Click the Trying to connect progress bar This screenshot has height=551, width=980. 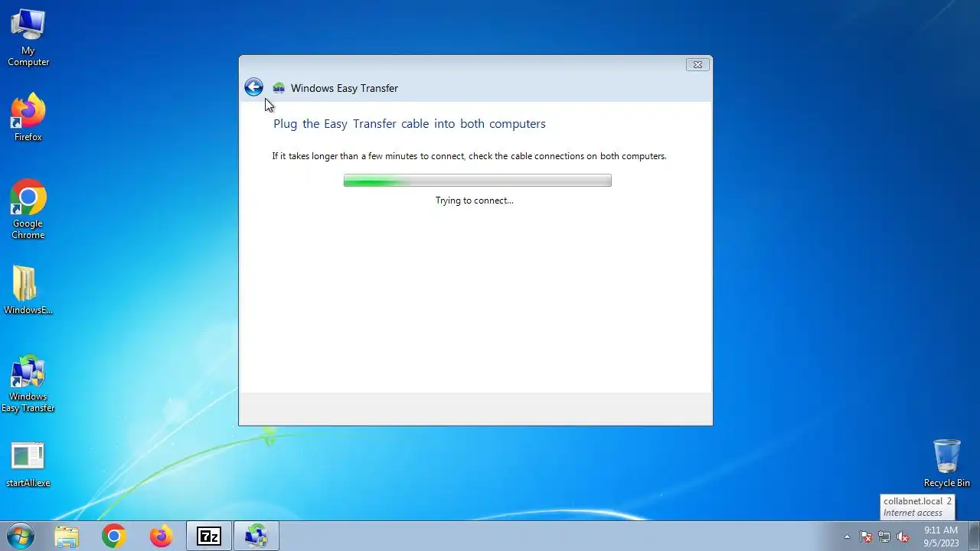[478, 181]
